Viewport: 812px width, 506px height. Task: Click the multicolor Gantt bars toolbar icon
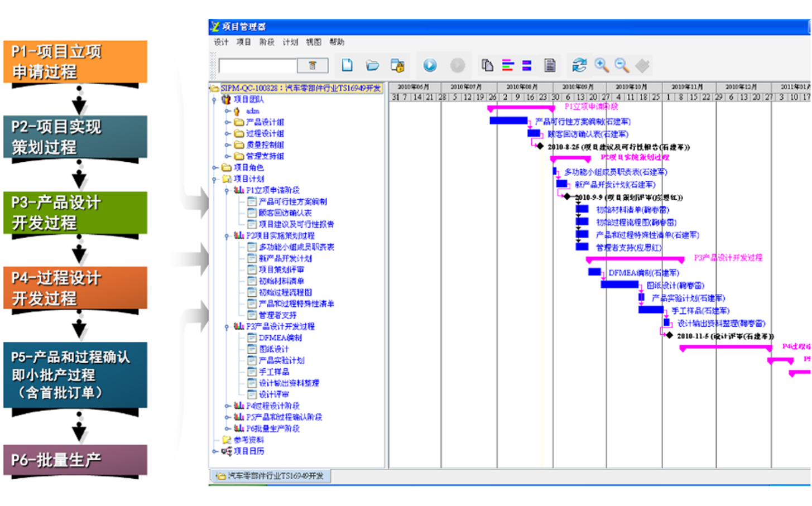pyautogui.click(x=508, y=65)
